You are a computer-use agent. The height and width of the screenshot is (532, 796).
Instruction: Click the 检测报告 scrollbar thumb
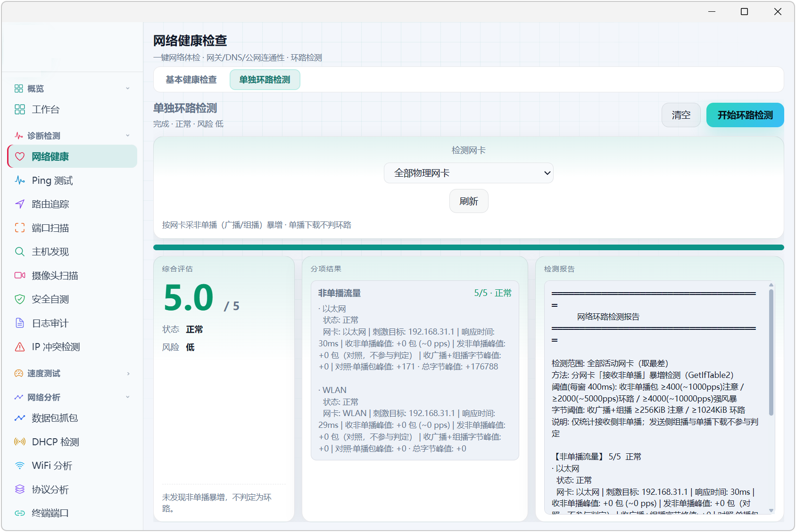tap(771, 352)
